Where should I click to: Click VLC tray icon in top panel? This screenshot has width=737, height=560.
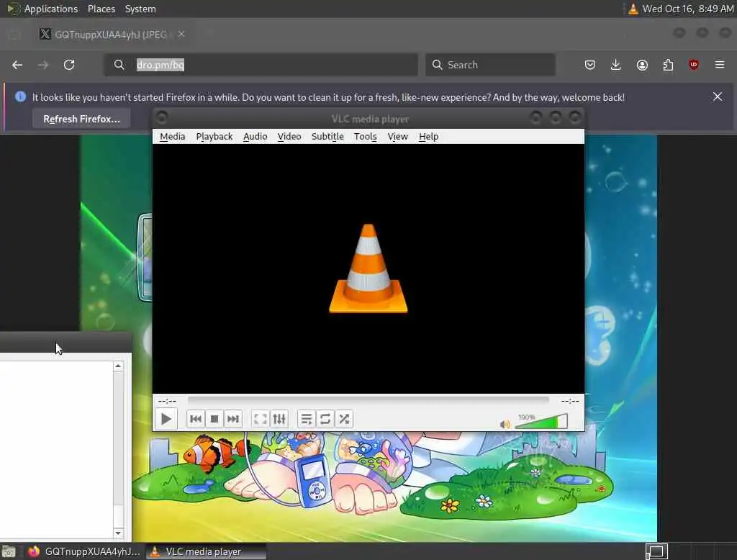coord(633,9)
